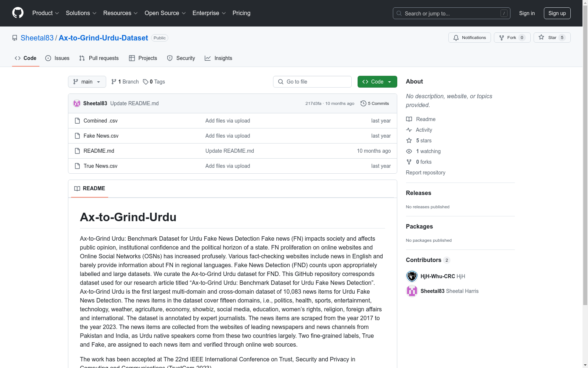
Task: Open the Security tab
Action: tap(181, 58)
